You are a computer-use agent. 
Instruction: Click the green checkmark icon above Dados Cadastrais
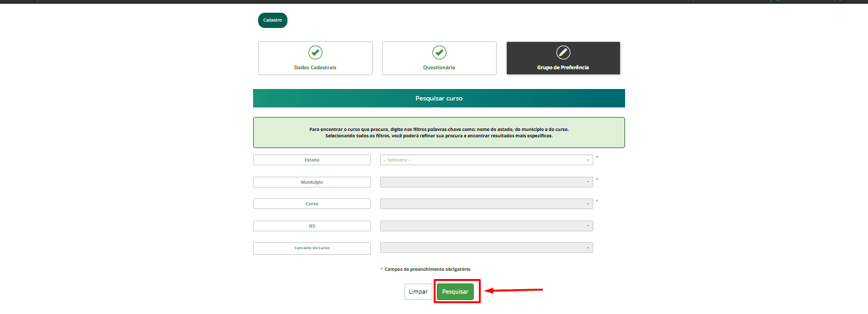click(315, 52)
